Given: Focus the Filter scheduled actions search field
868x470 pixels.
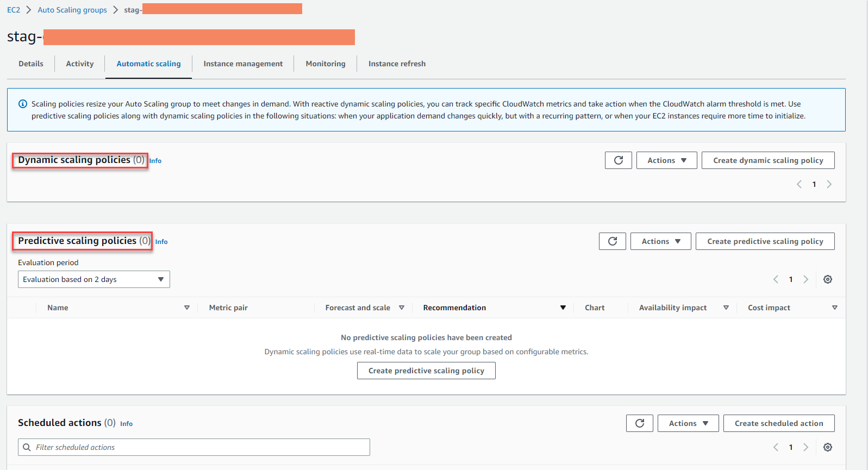Looking at the screenshot, I should 194,447.
